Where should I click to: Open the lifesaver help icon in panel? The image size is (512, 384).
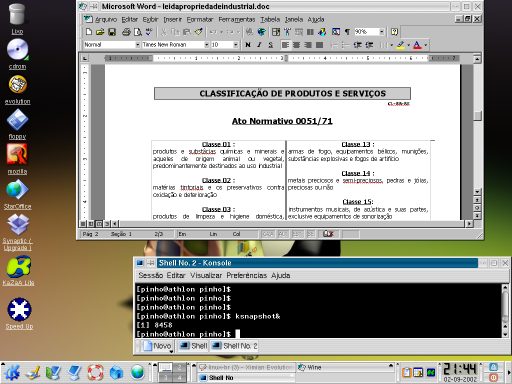[95, 372]
